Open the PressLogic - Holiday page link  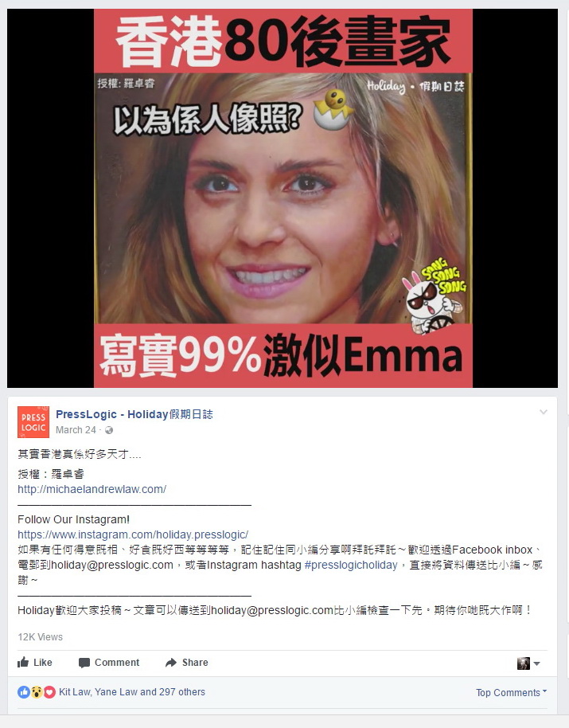coord(134,414)
